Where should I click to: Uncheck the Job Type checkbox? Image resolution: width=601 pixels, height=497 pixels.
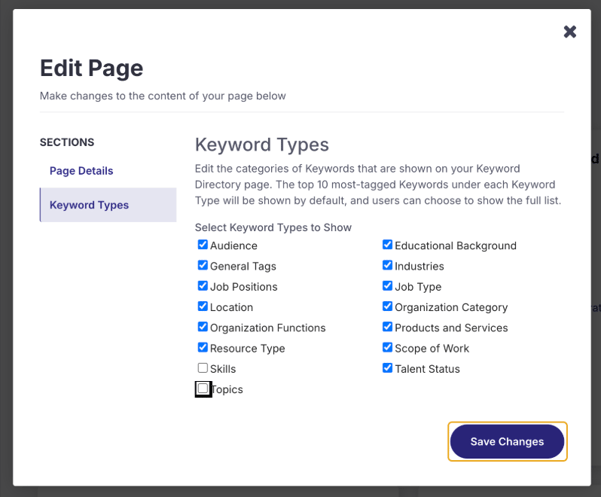[388, 286]
